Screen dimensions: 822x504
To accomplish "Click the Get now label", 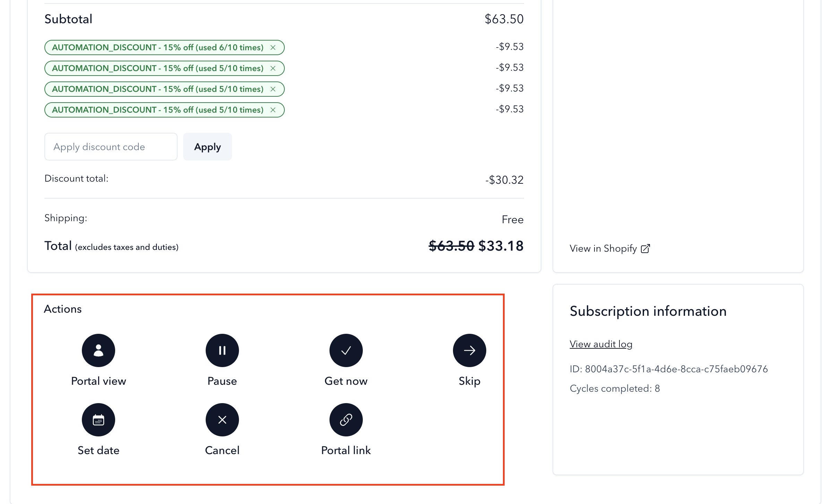I will coord(346,381).
